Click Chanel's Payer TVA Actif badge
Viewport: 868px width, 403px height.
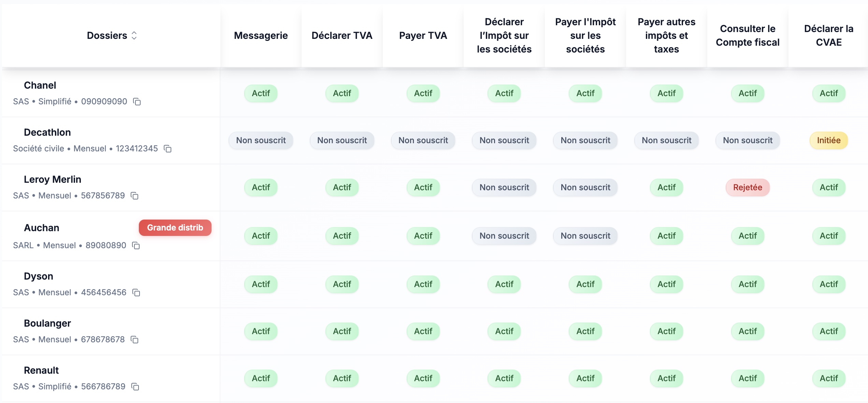coord(423,93)
